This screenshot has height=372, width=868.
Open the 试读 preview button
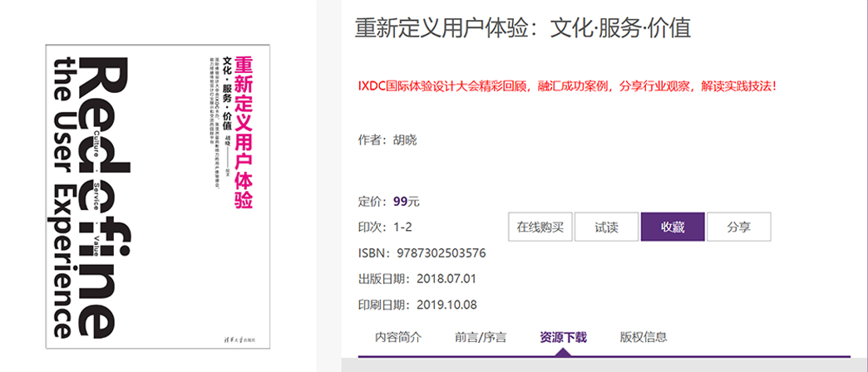[x=606, y=227]
